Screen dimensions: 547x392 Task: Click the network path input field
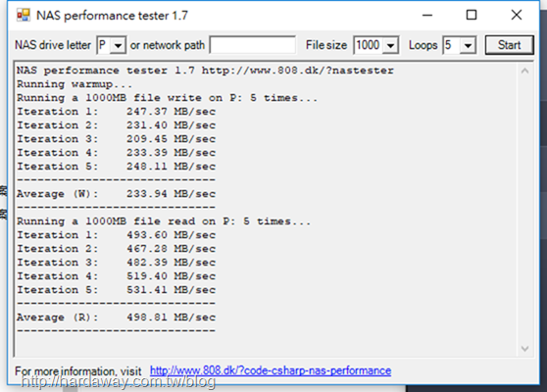tap(253, 45)
